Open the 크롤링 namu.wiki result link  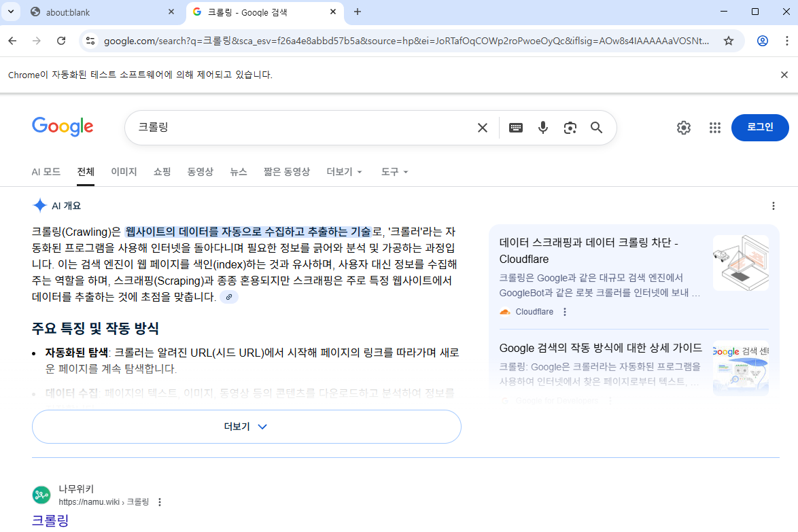point(50,520)
